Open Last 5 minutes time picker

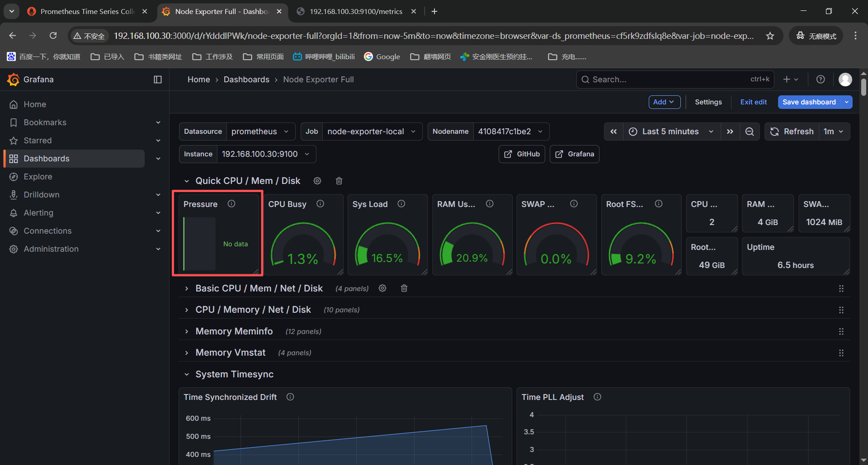click(x=671, y=132)
